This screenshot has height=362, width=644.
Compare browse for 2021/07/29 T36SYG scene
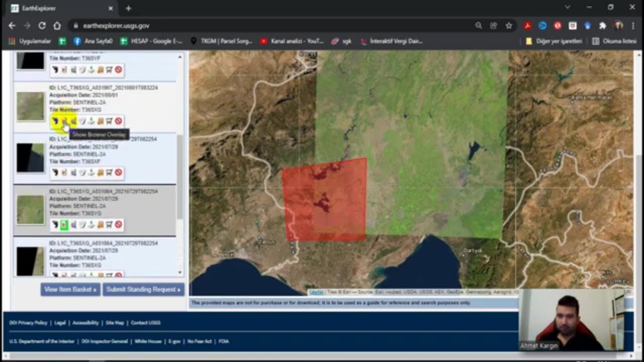(73, 225)
